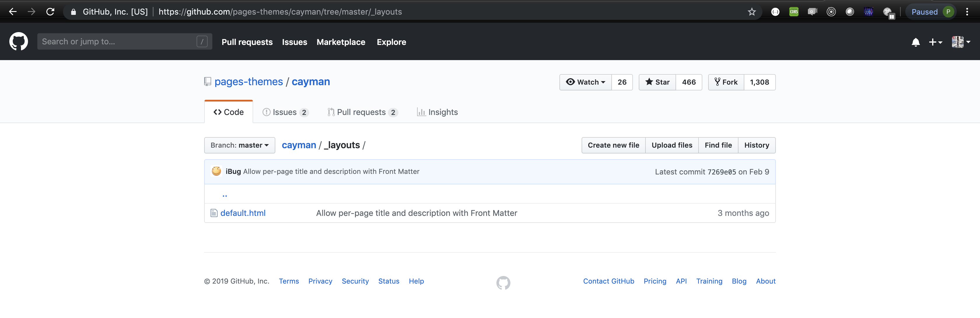Open the default.html file
980x318 pixels.
243,213
